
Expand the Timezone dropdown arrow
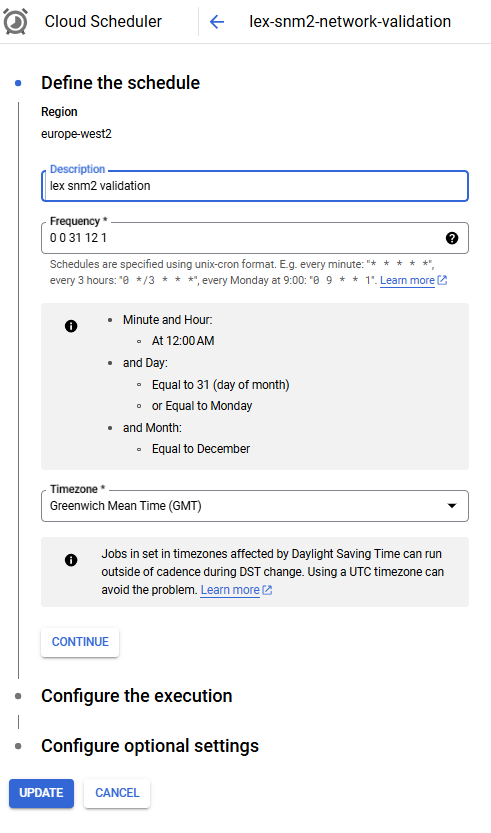[x=452, y=506]
